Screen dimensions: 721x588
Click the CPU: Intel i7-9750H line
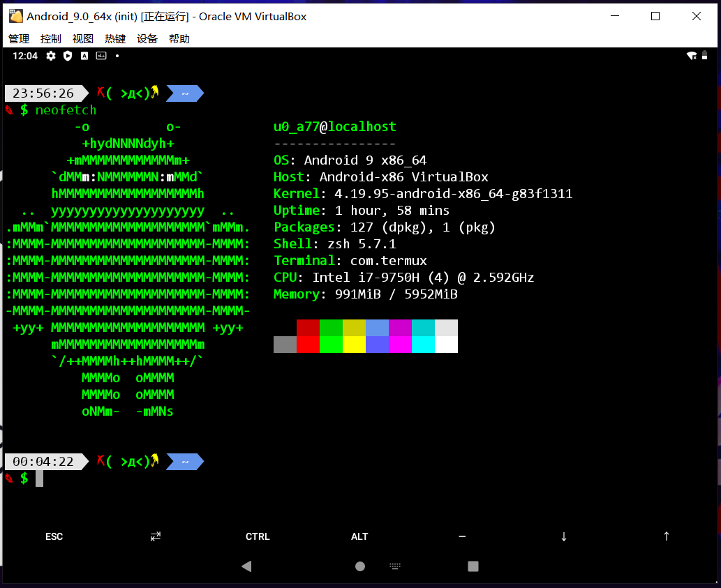pos(403,278)
